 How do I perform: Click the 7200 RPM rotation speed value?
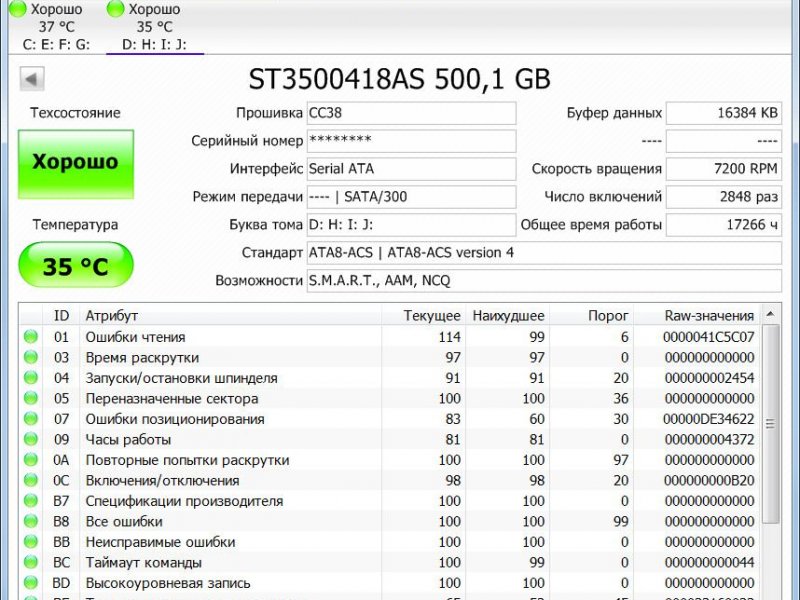click(724, 169)
